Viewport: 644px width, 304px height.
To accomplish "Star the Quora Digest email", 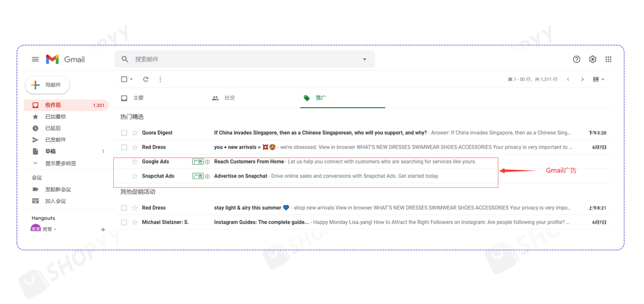I will (135, 133).
